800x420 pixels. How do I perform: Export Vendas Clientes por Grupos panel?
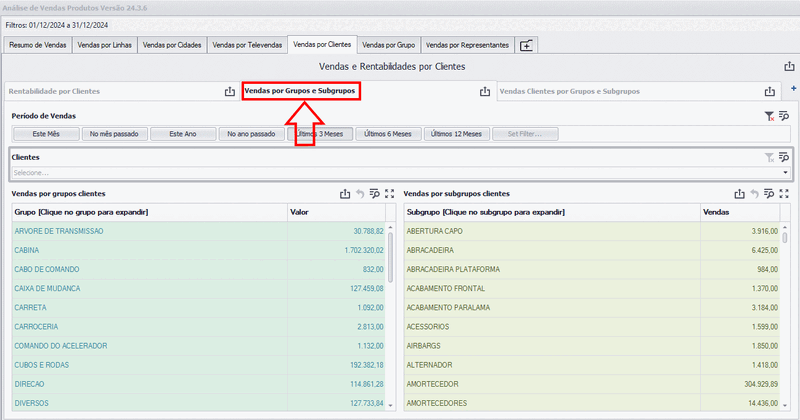pos(770,91)
